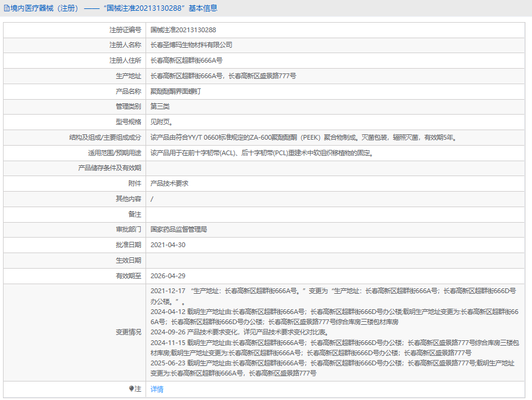Click the 生效日期 label
The height and width of the screenshot is (400, 532).
(x=129, y=260)
